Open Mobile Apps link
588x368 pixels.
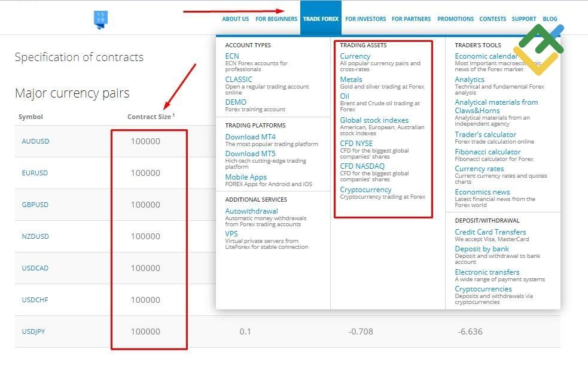246,177
